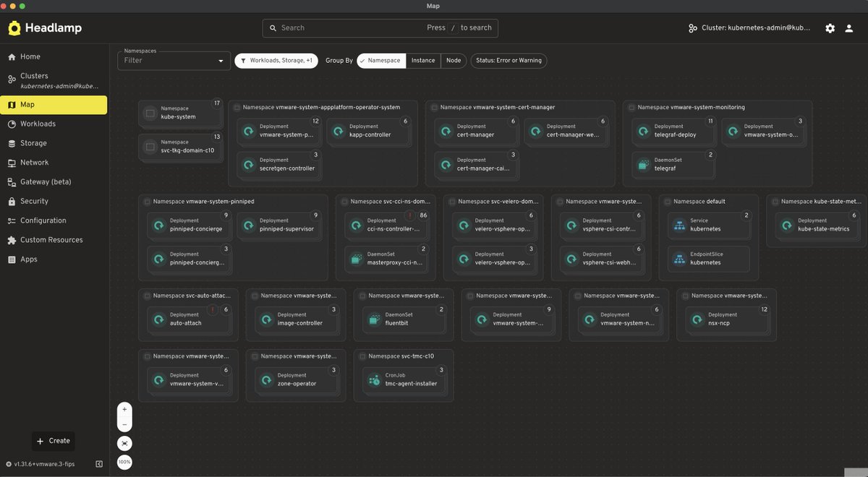Open the user account icon
Viewport: 868px width, 477px height.
click(x=850, y=28)
